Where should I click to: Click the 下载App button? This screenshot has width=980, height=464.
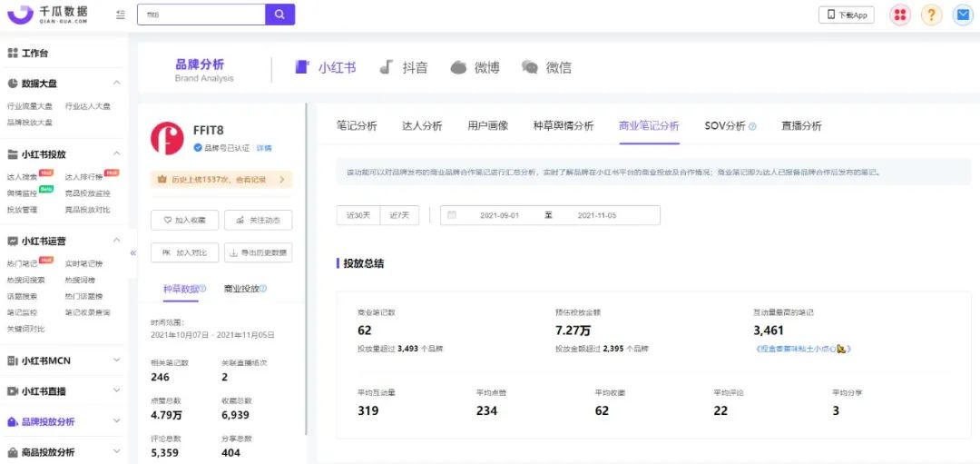[847, 15]
